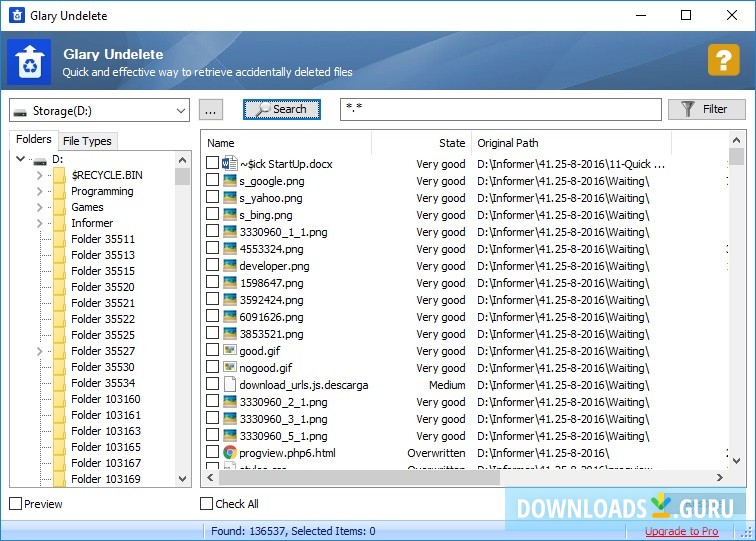The width and height of the screenshot is (756, 541).
Task: Open help via the question mark icon
Action: coord(723,60)
